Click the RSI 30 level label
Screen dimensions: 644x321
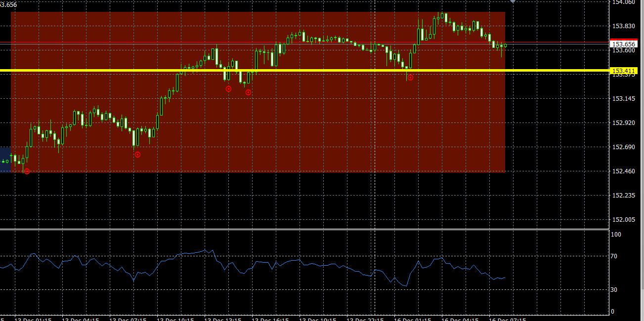[614, 289]
